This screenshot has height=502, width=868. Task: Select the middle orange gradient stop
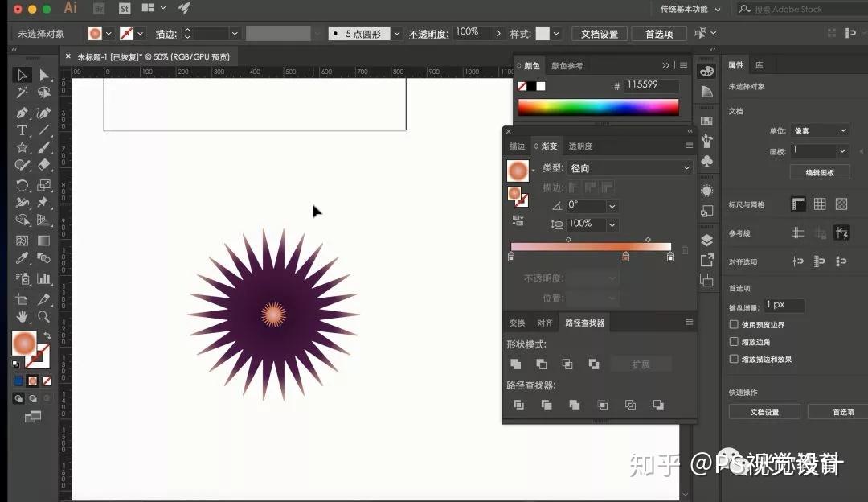pyautogui.click(x=625, y=257)
